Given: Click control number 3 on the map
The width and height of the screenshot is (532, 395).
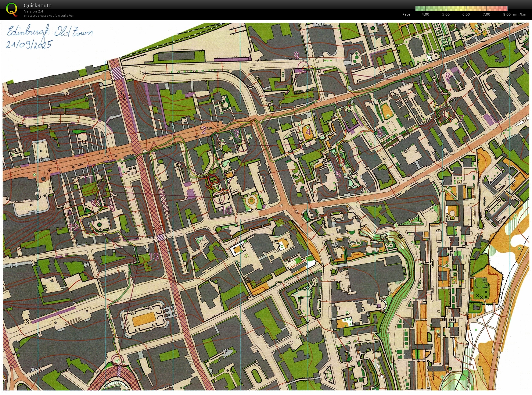Looking at the screenshot, I should tap(236, 133).
